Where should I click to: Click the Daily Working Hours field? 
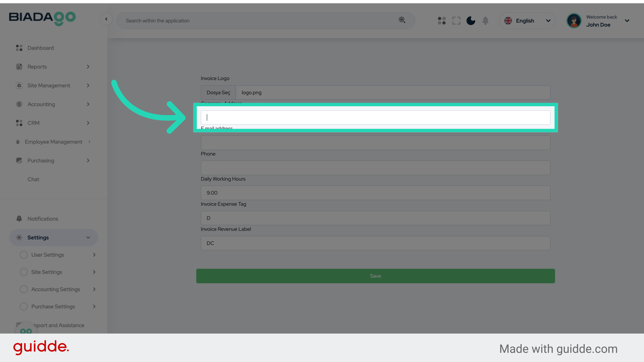[375, 193]
